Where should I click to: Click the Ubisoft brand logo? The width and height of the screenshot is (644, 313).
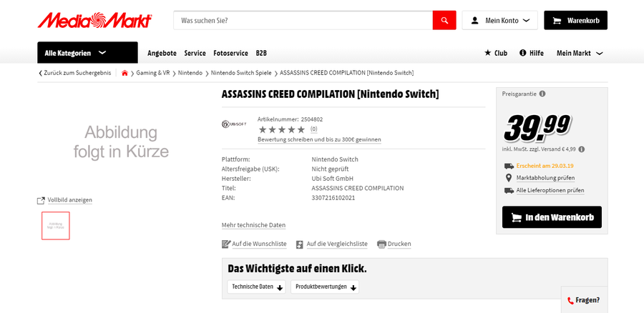[x=234, y=124]
